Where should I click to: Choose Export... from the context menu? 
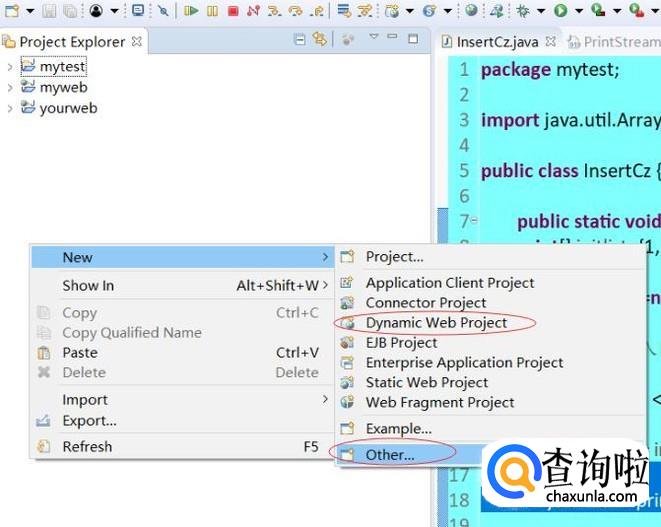click(x=183, y=420)
